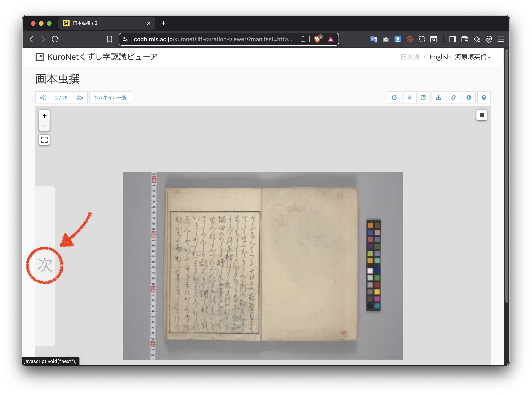Open the help question mark icon

tap(484, 98)
